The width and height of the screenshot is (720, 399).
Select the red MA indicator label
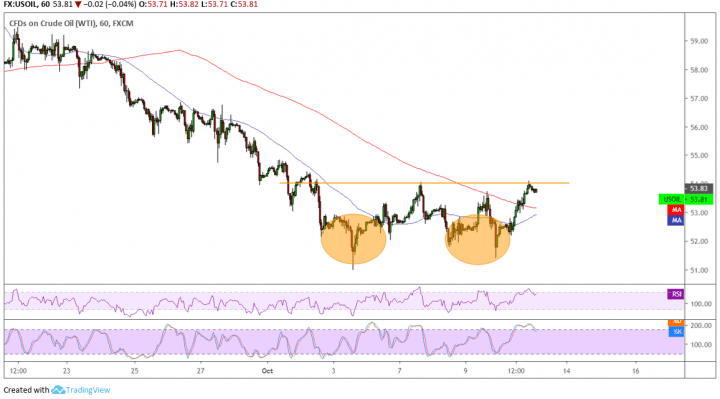point(675,210)
